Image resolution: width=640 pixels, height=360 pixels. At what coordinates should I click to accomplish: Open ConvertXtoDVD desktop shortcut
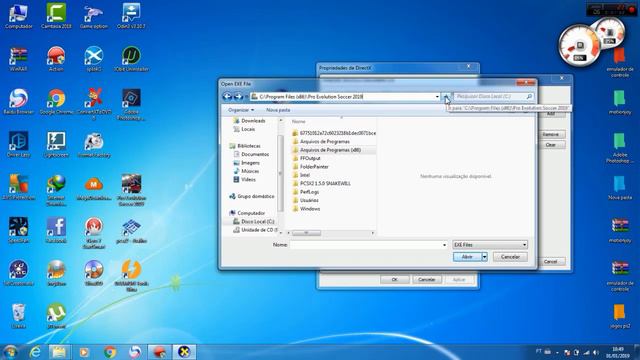tap(94, 104)
